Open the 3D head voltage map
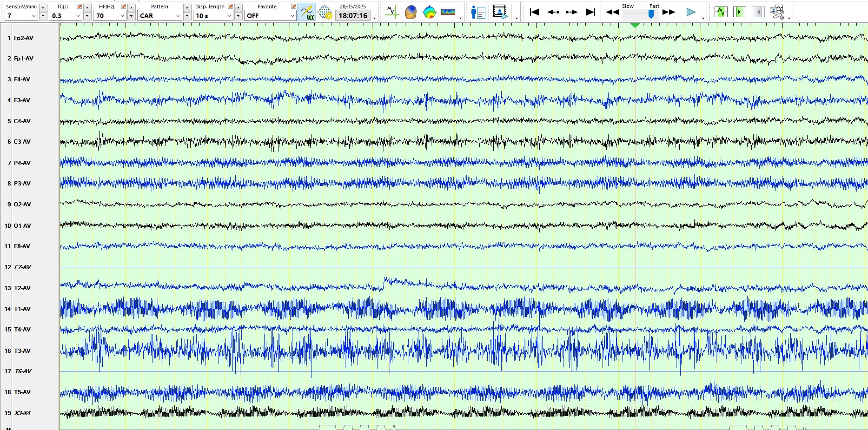This screenshot has width=868, height=430. point(411,12)
